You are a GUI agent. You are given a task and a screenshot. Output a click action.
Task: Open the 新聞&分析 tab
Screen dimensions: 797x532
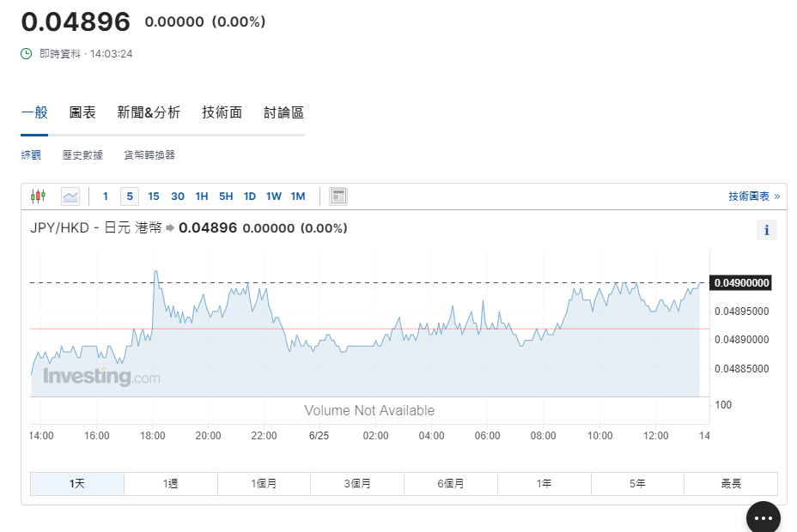149,112
